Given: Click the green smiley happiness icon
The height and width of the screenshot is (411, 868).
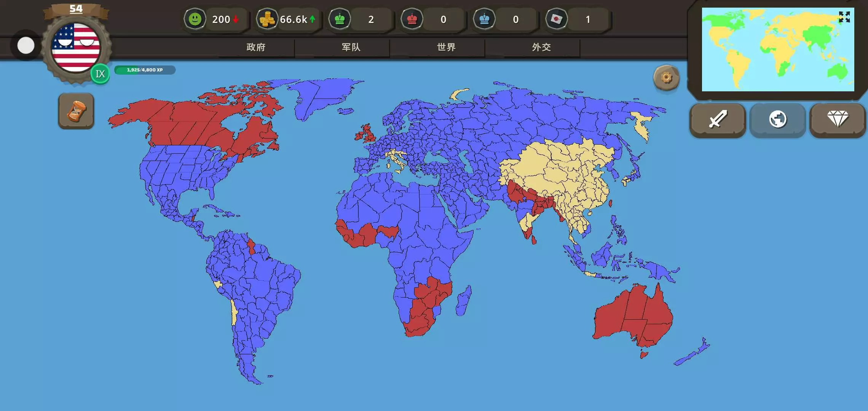Looking at the screenshot, I should tap(195, 19).
